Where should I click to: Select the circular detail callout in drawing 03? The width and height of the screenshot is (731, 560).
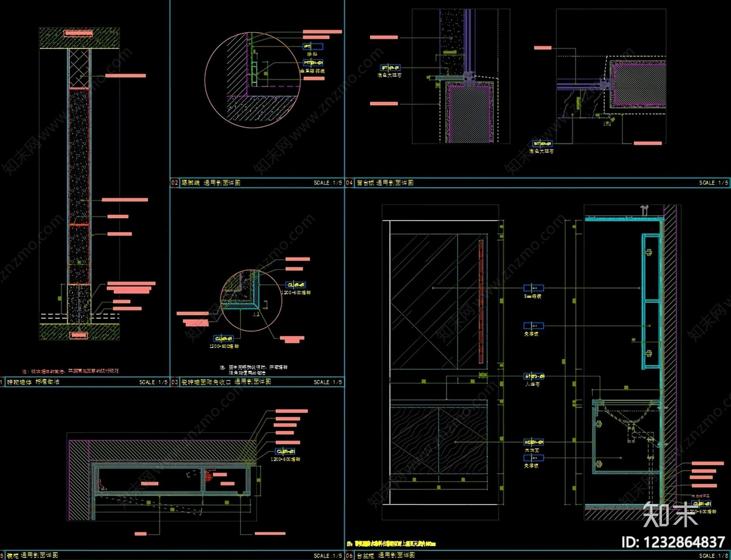click(x=251, y=301)
